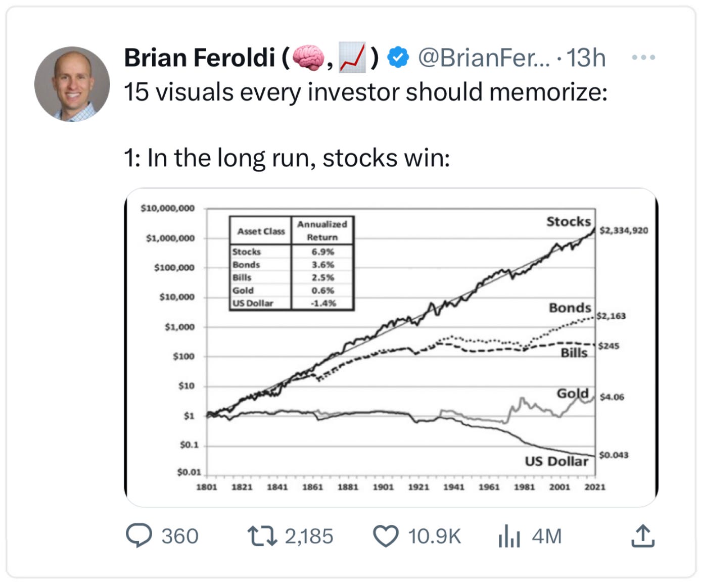Share the tweet via upload icon
This screenshot has height=588, width=701.
coord(643,536)
